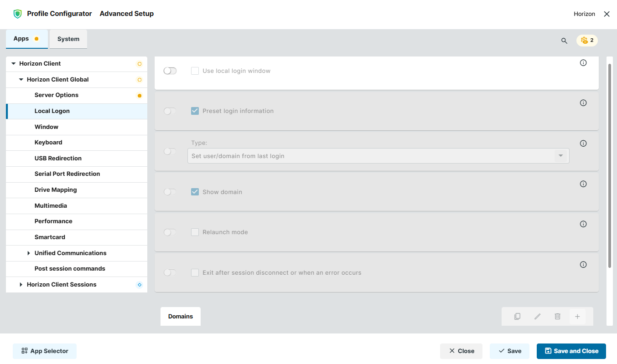This screenshot has height=364, width=617.
Task: Add a domain with the plus icon
Action: click(x=577, y=316)
